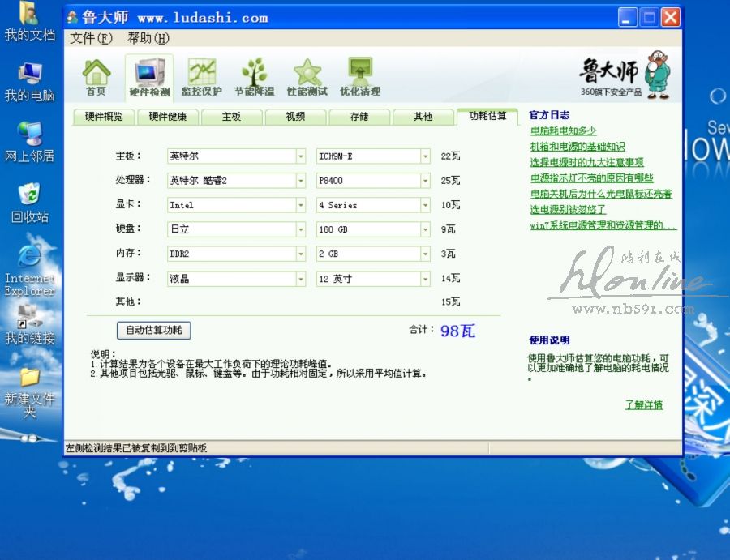Expand the 主板 brand dropdown arrow
This screenshot has height=560, width=730.
tap(301, 156)
